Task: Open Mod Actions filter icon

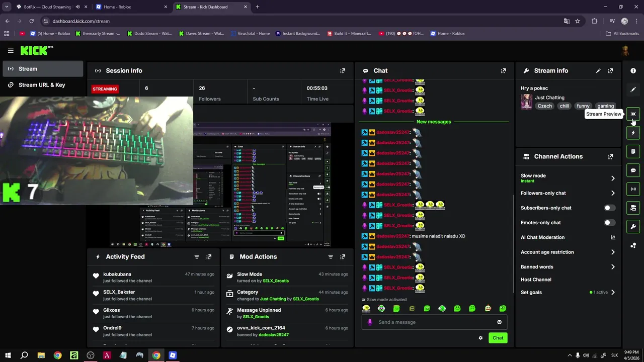Action: [x=331, y=257]
